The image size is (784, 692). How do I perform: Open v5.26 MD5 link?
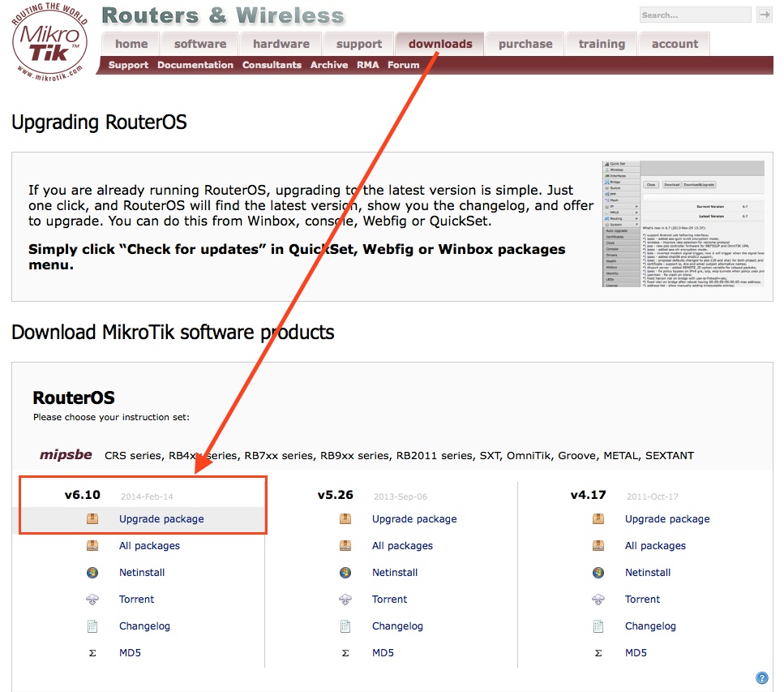point(383,652)
